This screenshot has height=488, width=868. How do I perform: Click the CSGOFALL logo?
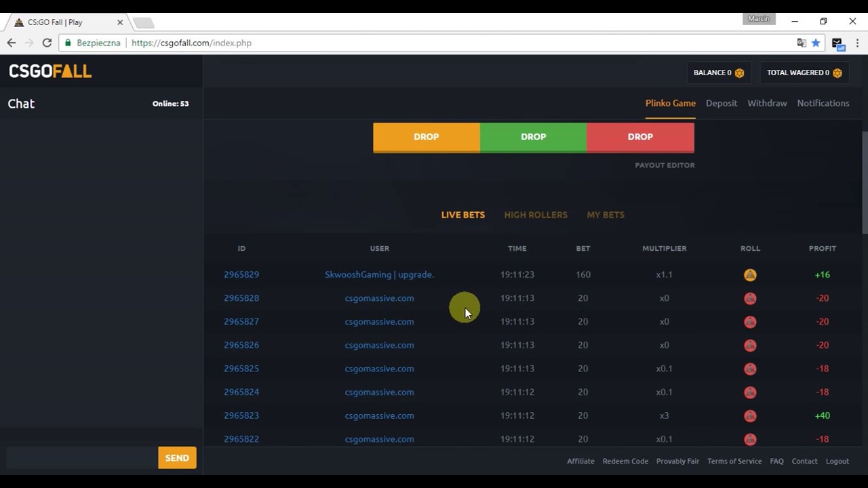coord(50,71)
